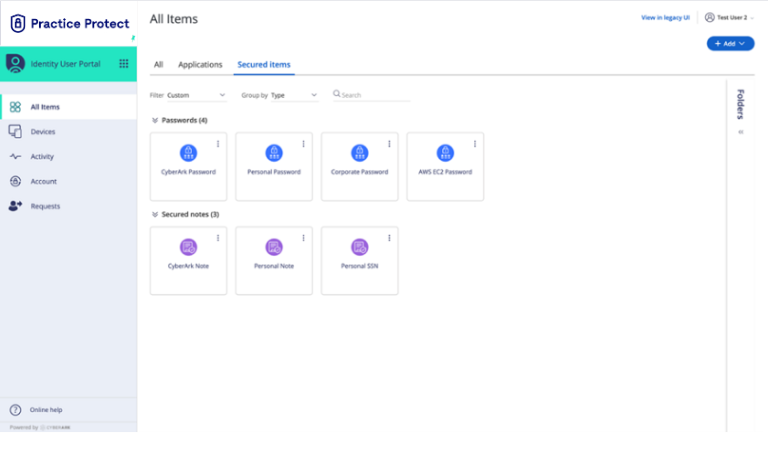Screen dimensions: 768x453
Task: Click the Personal Note purple icon
Action: click(x=274, y=247)
